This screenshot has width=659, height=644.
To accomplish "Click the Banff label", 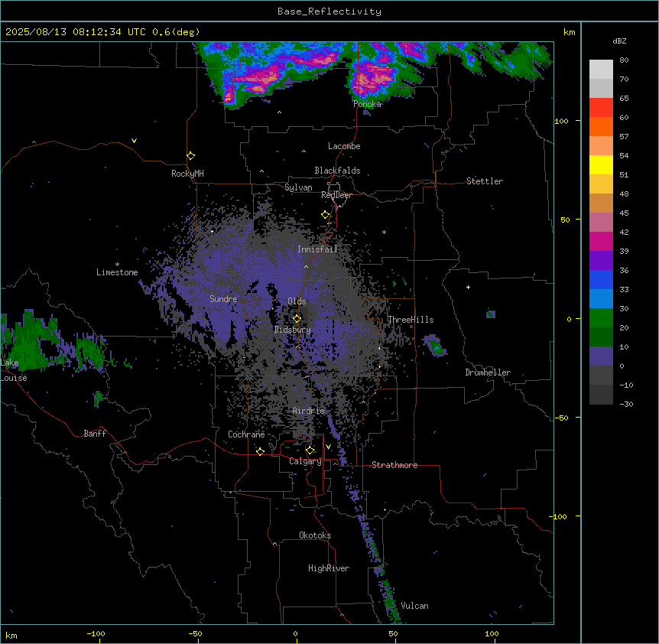I will click(95, 434).
